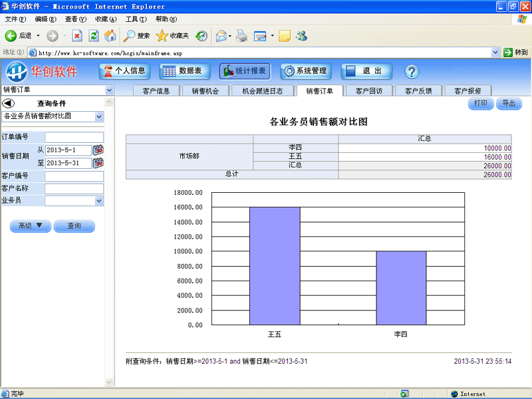
Task: Click the 退出 logout button
Action: coord(367,71)
